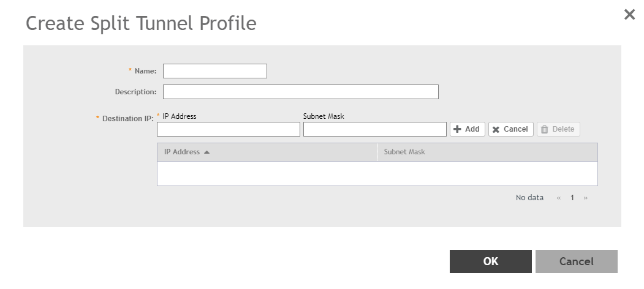Select page 1 in the pagination
Screen dimensions: 644x289
click(x=572, y=198)
